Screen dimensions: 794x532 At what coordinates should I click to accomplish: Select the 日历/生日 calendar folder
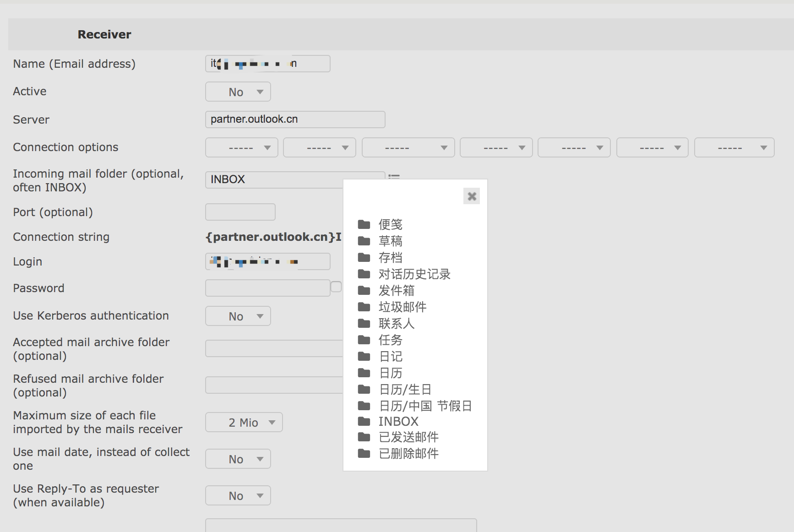tap(405, 389)
